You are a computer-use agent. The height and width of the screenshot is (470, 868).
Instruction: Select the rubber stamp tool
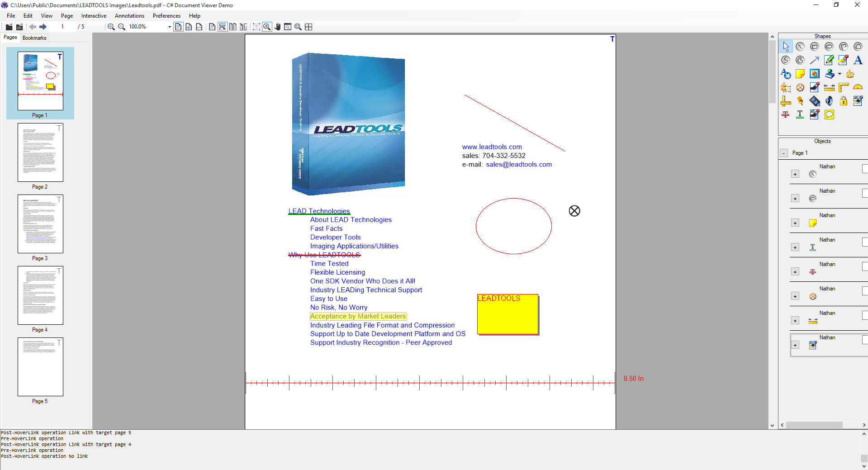(829, 74)
